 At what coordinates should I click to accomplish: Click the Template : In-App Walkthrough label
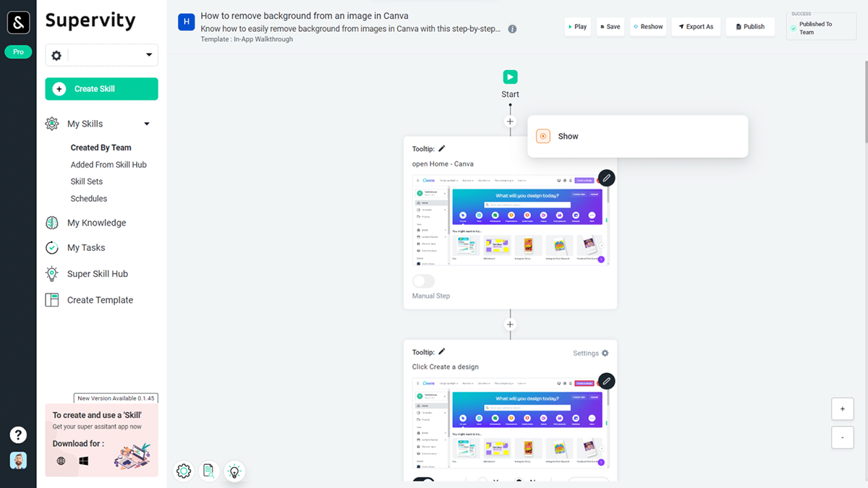[x=247, y=39]
